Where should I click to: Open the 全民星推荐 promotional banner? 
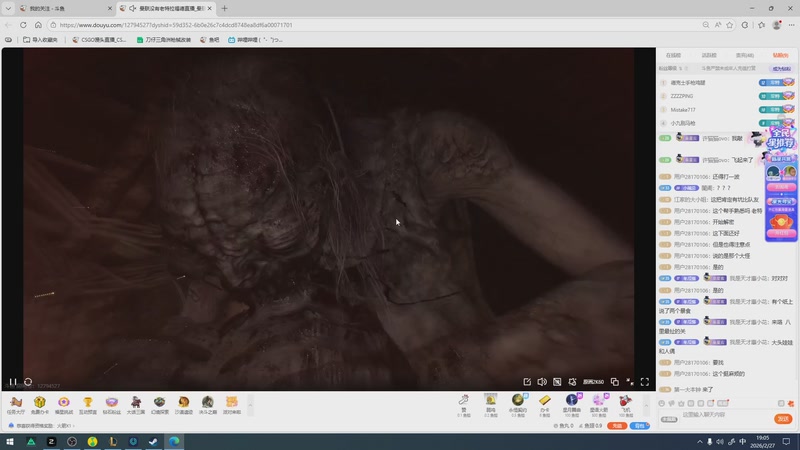coord(781,139)
